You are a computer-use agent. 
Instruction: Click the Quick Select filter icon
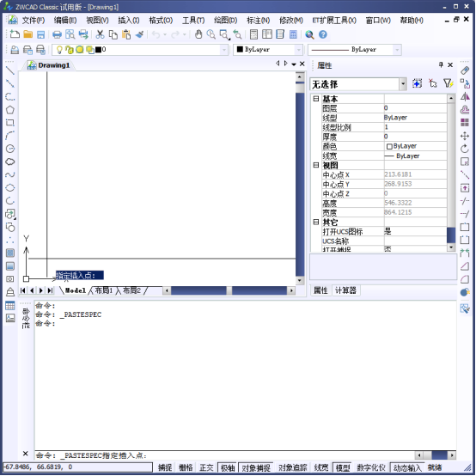tap(448, 83)
